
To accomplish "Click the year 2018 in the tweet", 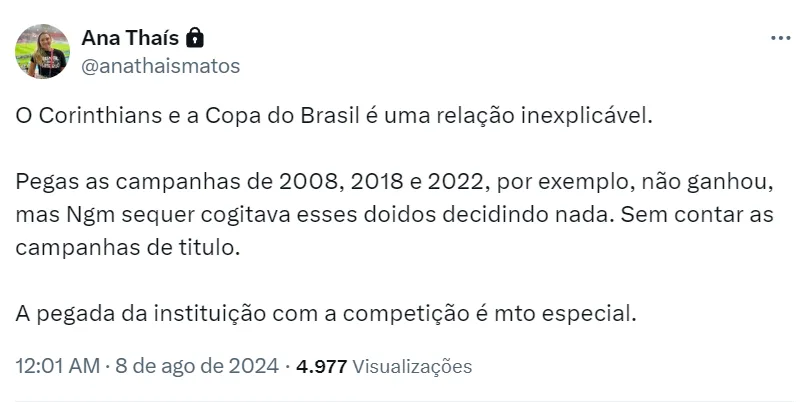I will click(373, 185).
